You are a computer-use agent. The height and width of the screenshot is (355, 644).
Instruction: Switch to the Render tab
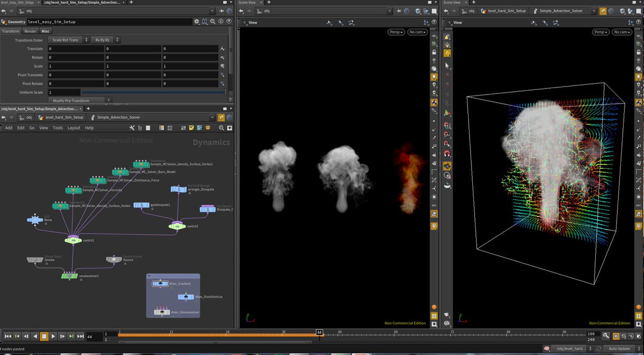tap(30, 31)
